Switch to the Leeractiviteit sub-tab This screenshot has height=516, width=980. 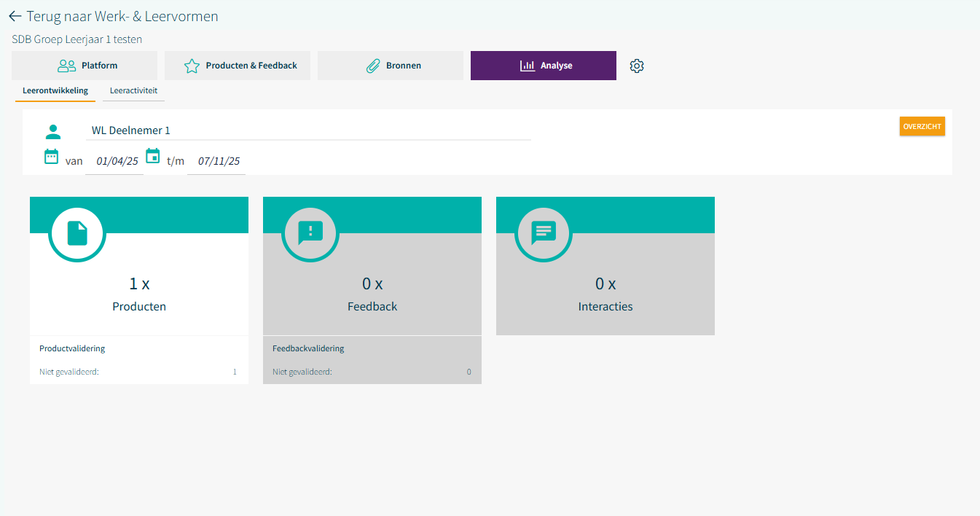133,91
